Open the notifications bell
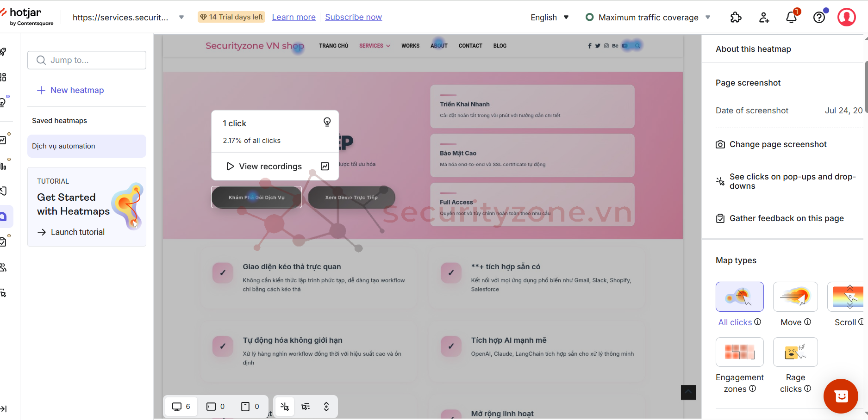This screenshot has width=868, height=420. pyautogui.click(x=792, y=18)
